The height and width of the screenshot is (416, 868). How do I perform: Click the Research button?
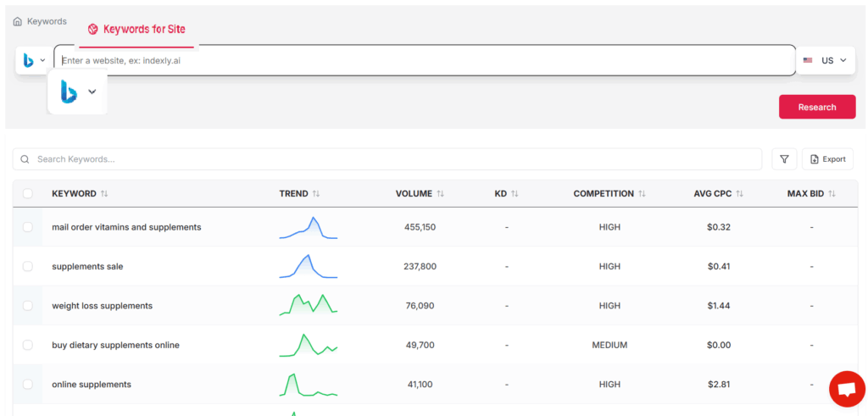(817, 107)
